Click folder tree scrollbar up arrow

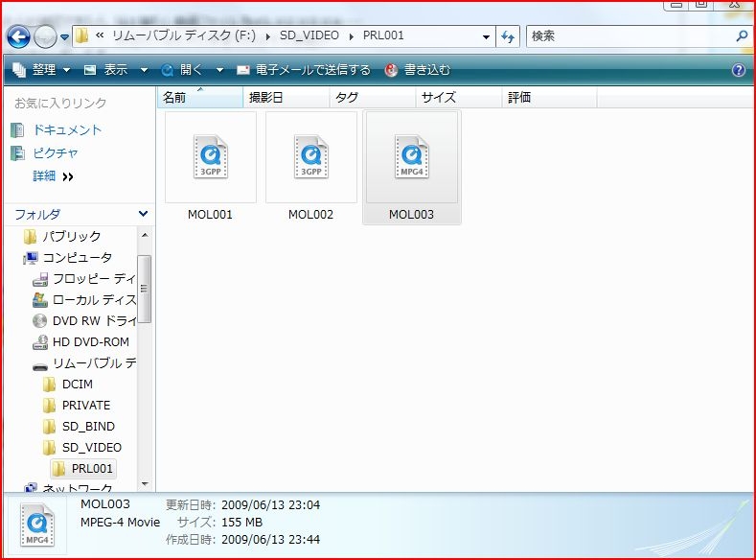[x=144, y=235]
